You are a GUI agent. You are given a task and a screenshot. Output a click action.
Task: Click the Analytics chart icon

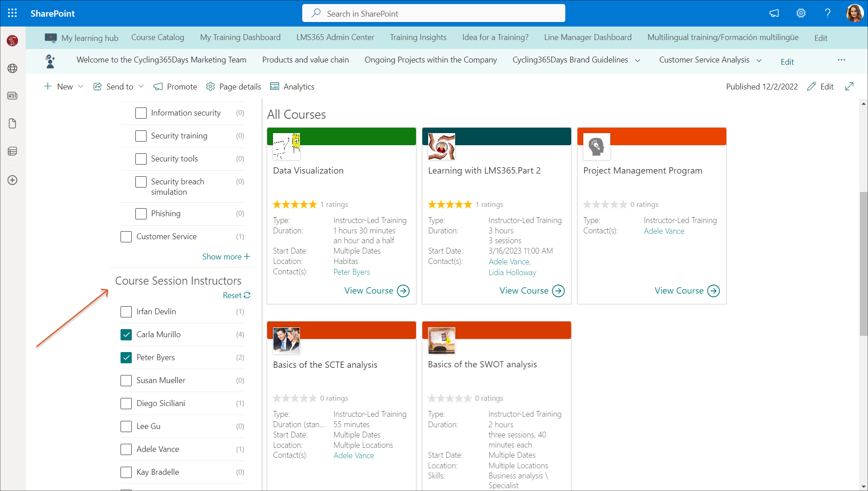tap(274, 86)
